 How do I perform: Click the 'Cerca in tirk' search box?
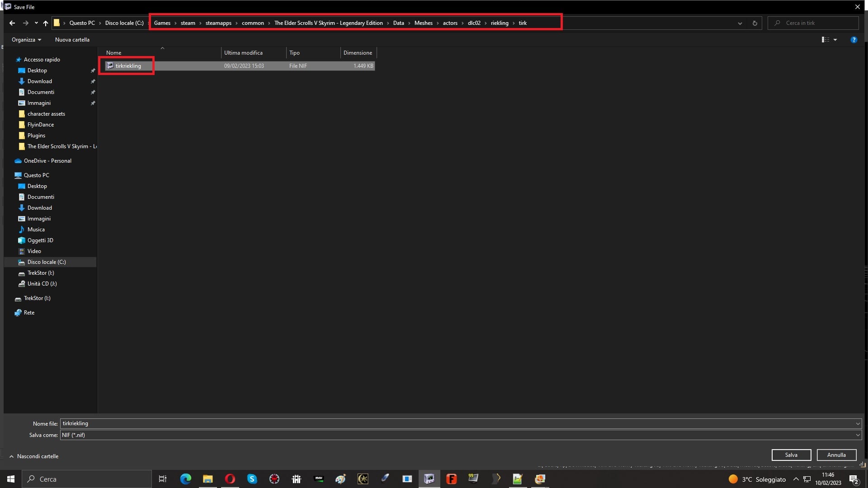point(813,23)
